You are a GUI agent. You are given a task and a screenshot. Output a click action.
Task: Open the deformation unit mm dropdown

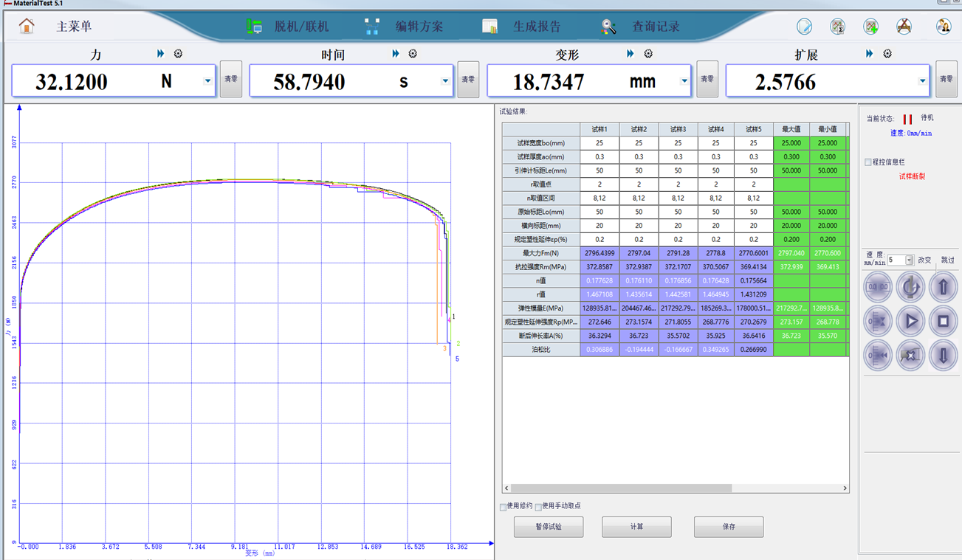[x=684, y=81]
